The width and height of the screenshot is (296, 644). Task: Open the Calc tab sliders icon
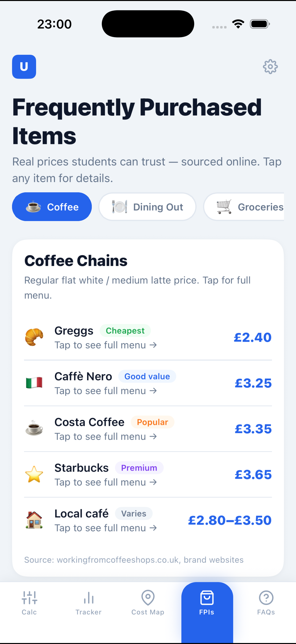29,598
